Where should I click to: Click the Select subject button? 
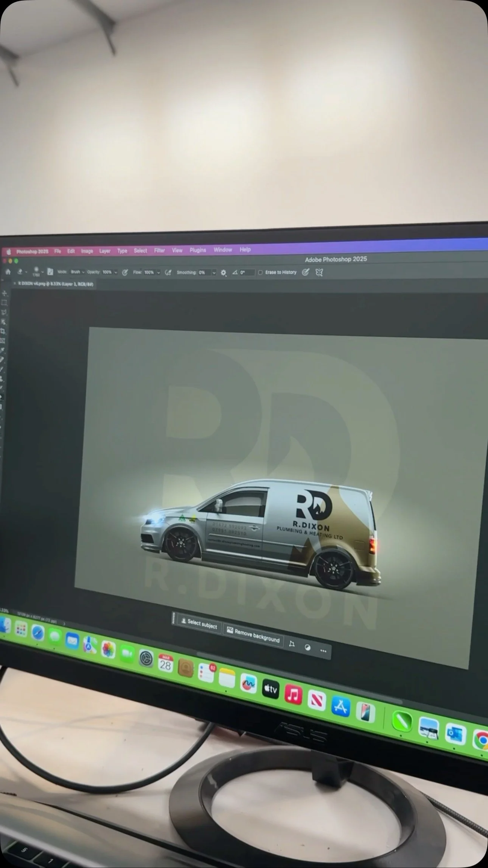(199, 623)
